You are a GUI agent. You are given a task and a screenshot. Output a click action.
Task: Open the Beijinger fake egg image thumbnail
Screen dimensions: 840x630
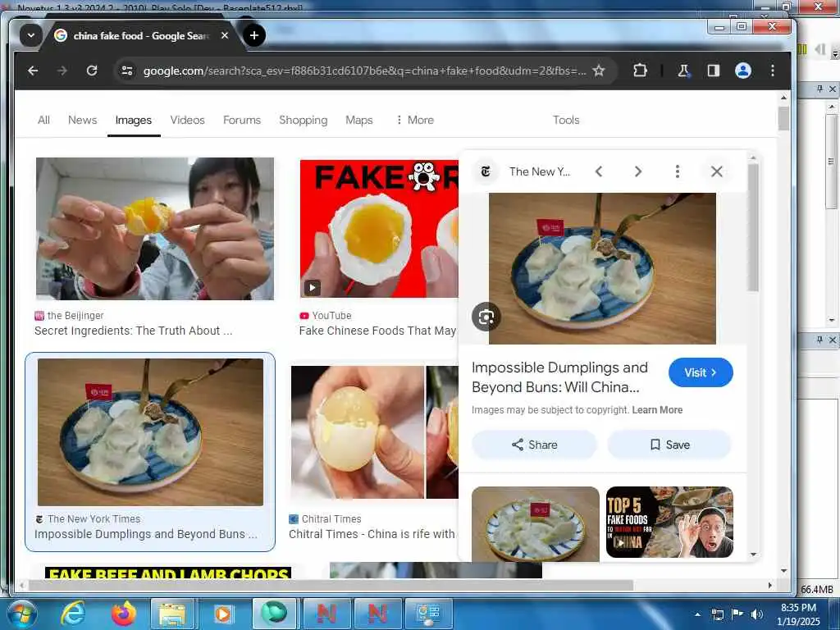coord(155,229)
